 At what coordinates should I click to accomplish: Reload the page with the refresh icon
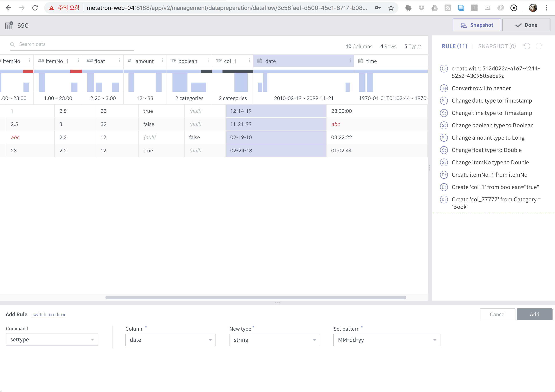click(x=35, y=8)
